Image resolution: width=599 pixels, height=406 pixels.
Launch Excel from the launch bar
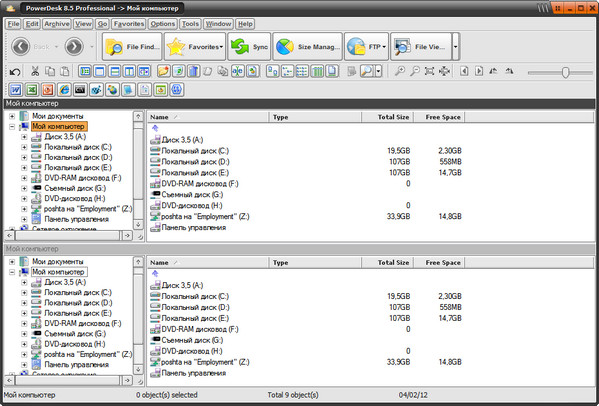32,90
